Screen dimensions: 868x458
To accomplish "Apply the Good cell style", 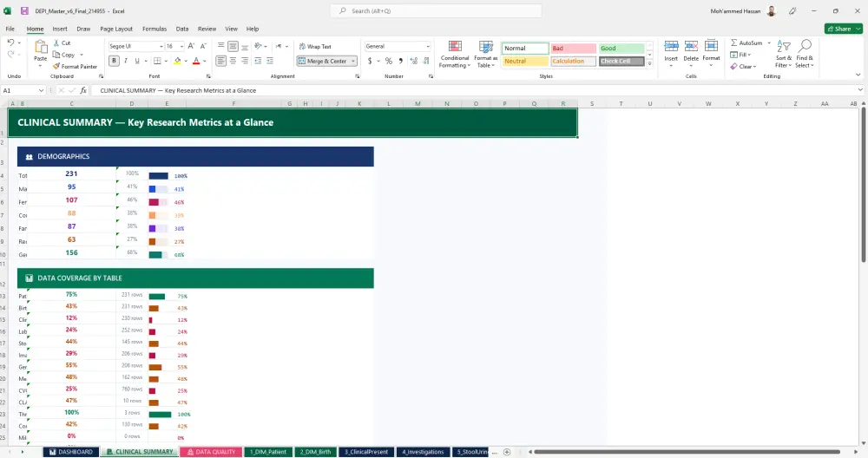I will coord(621,48).
